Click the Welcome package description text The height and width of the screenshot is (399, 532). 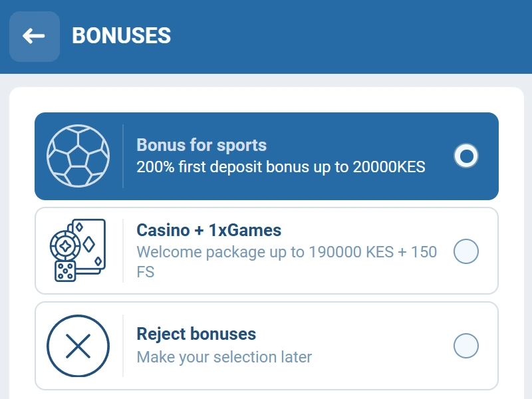286,252
